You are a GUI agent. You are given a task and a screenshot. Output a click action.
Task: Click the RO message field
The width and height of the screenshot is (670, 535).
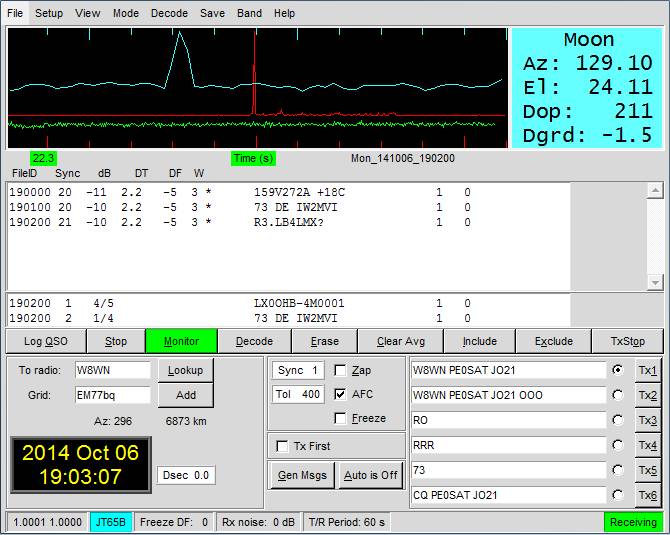click(x=508, y=420)
